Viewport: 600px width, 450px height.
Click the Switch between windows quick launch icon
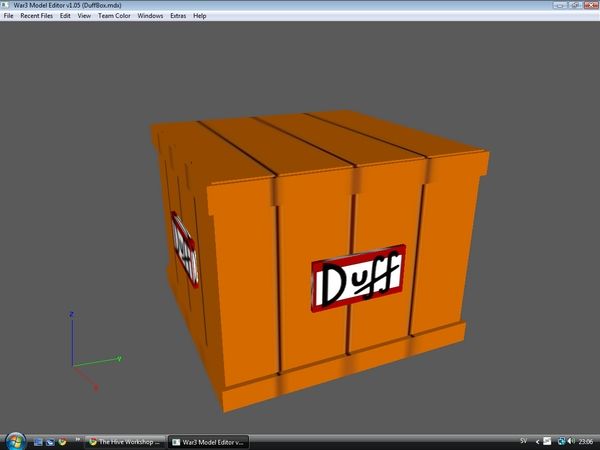coord(50,442)
